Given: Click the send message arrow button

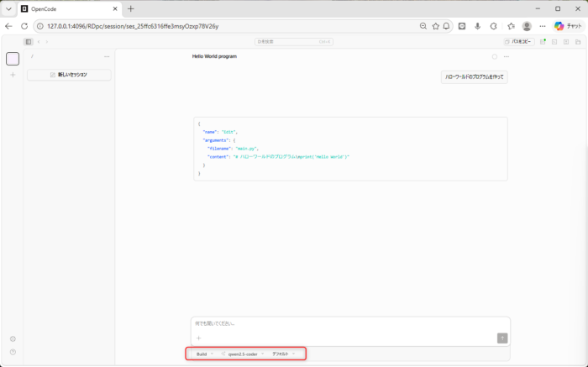Looking at the screenshot, I should [x=502, y=338].
